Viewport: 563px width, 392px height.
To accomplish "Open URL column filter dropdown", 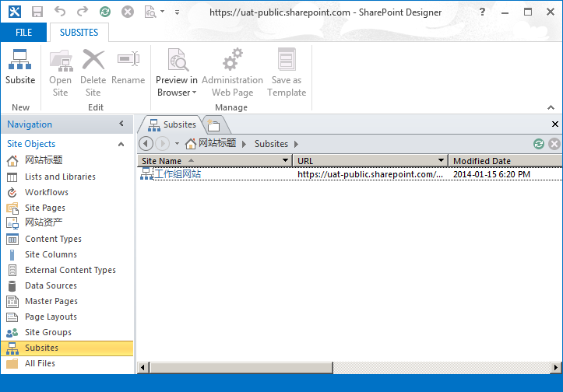I will pyautogui.click(x=442, y=161).
